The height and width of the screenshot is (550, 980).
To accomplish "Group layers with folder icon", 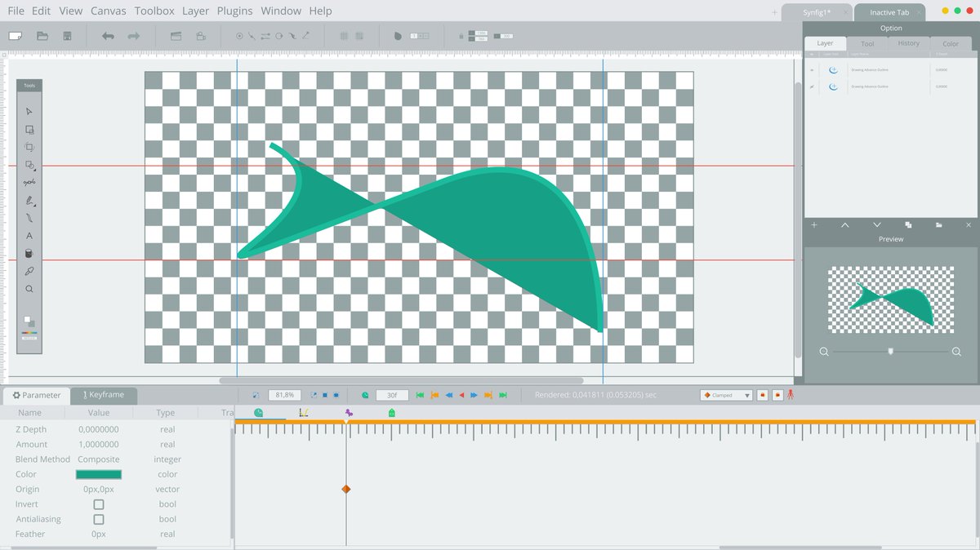I will click(939, 224).
